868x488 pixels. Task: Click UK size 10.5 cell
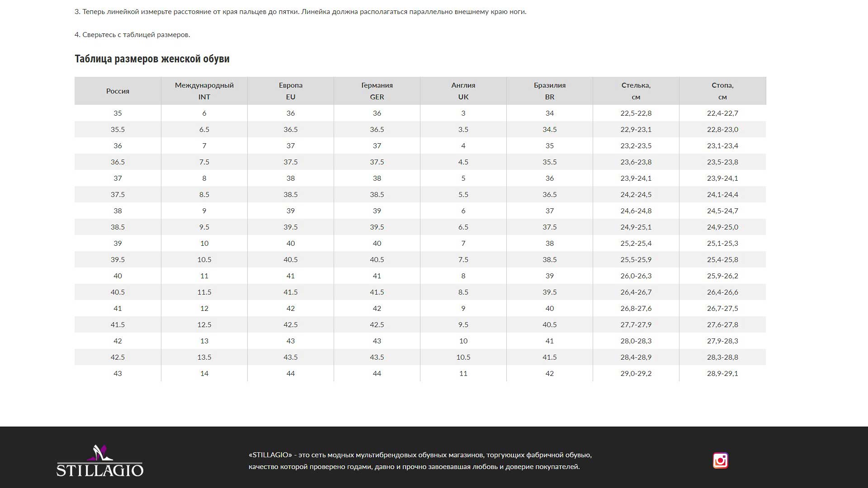[x=463, y=357]
